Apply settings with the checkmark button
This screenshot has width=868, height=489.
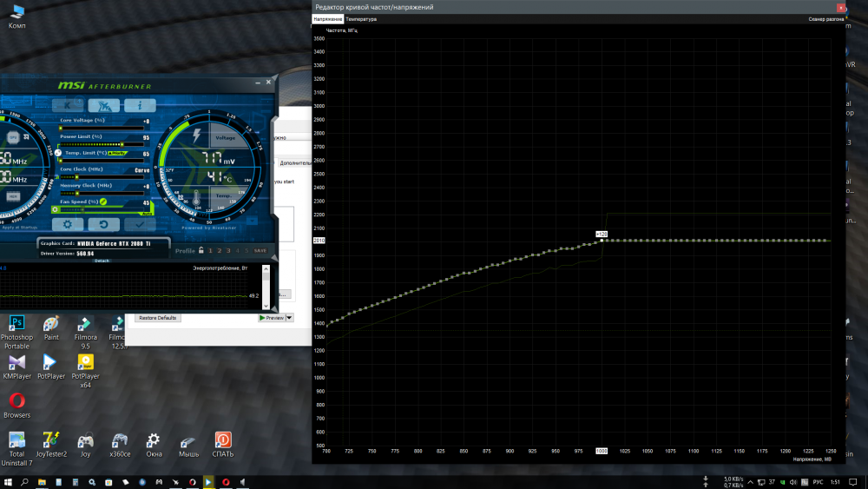pos(140,224)
